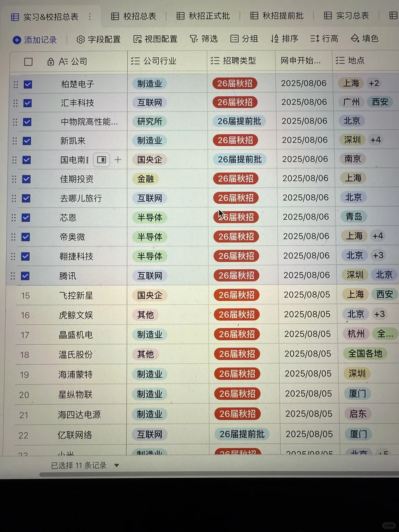
Task: Click the drag handle of 帝奥微 row
Action: 13,237
